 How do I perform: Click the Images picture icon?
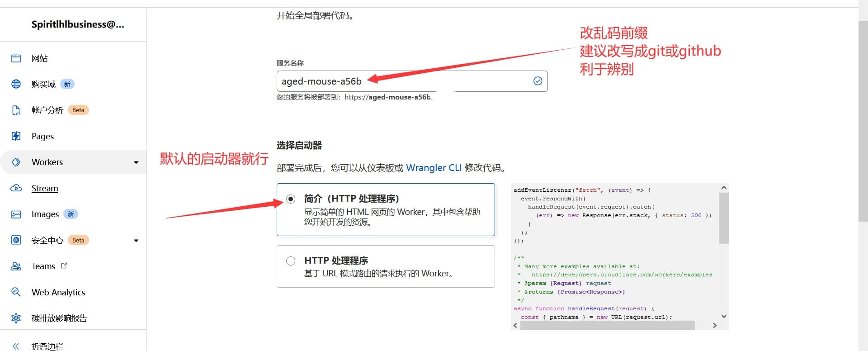coord(16,214)
